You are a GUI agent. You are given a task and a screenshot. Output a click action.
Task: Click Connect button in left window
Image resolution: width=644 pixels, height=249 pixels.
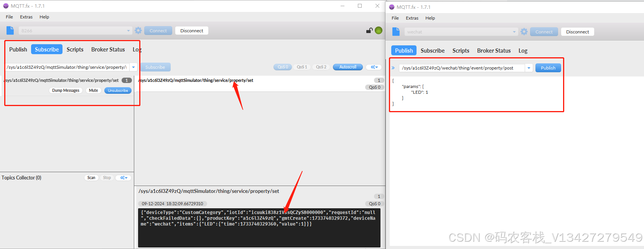coord(158,31)
